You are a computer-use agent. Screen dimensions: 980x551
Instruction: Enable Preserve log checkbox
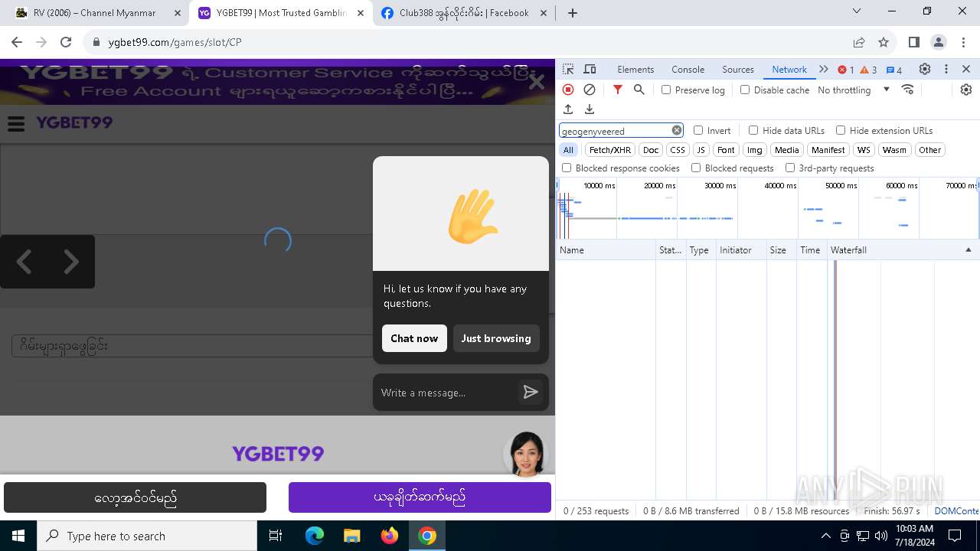coord(666,90)
